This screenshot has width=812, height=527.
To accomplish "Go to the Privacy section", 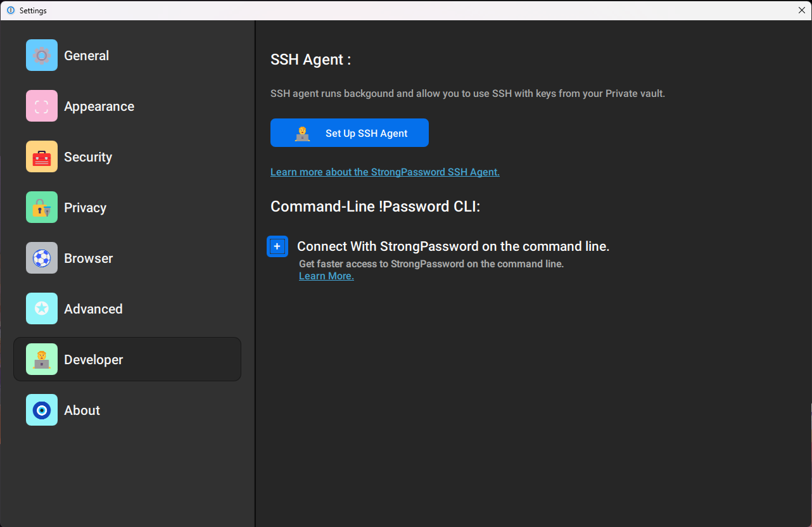I will [x=85, y=208].
